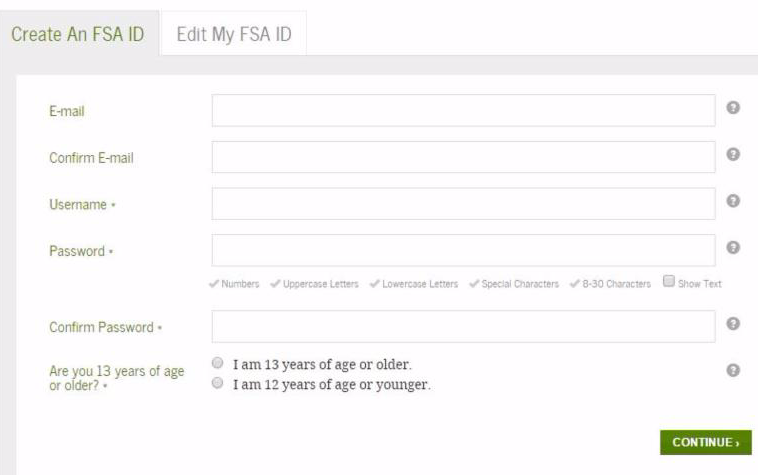Image resolution: width=758 pixels, height=475 pixels.
Task: Click the Uppercase Letters requirement checkmark
Action: tap(275, 284)
